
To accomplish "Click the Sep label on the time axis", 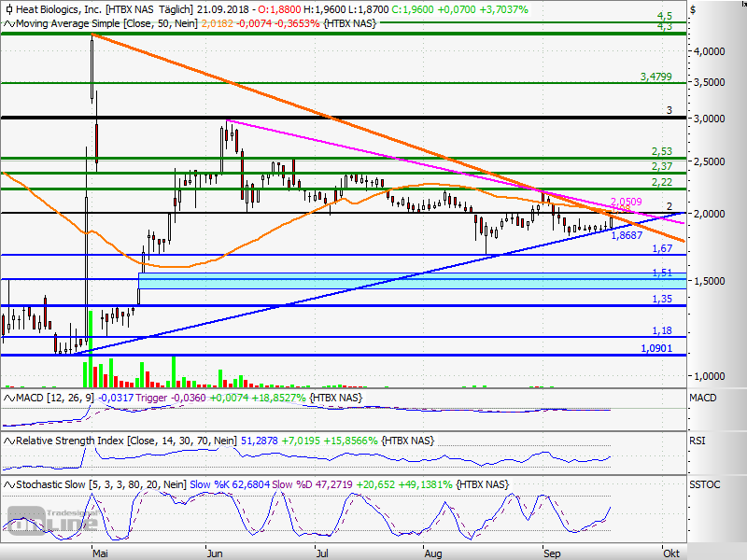I will pos(551,553).
